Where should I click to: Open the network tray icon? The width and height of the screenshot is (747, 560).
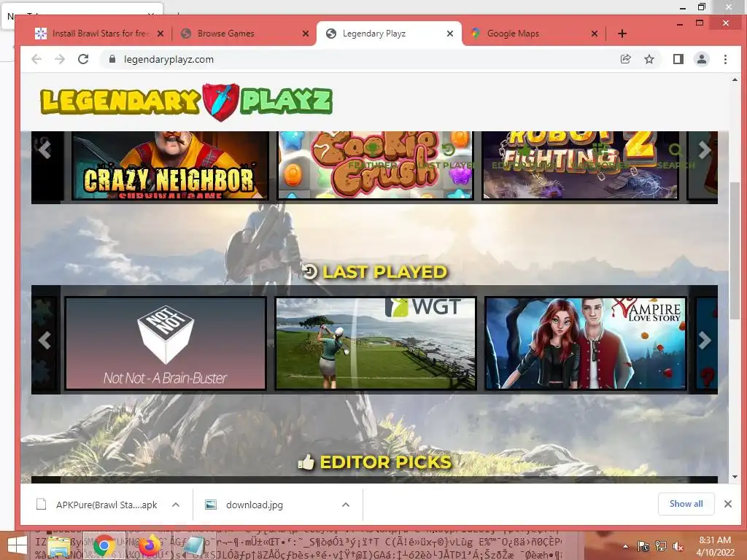(x=661, y=547)
